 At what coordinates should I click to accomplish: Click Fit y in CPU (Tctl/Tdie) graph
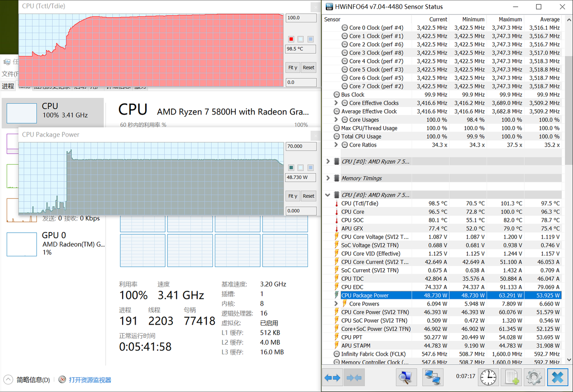293,67
